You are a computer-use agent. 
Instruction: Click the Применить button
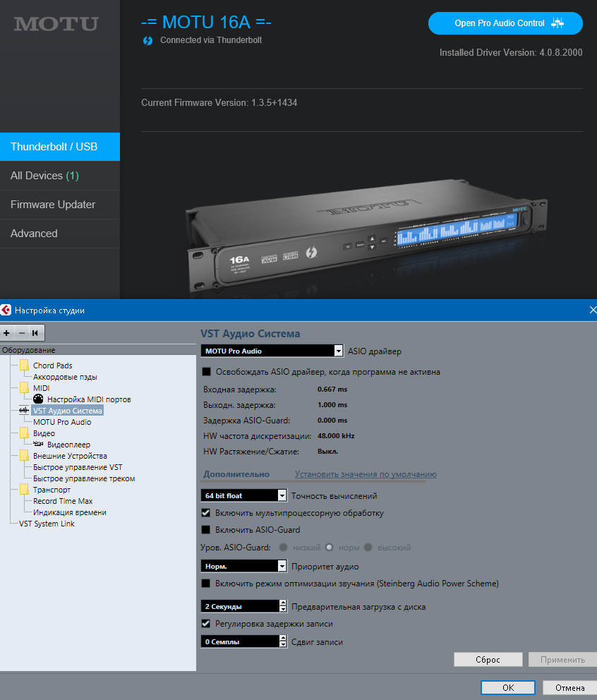pyautogui.click(x=562, y=659)
